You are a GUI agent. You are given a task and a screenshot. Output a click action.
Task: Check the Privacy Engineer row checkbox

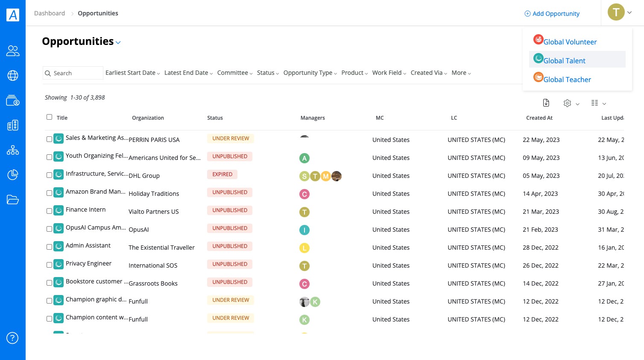[x=49, y=265]
